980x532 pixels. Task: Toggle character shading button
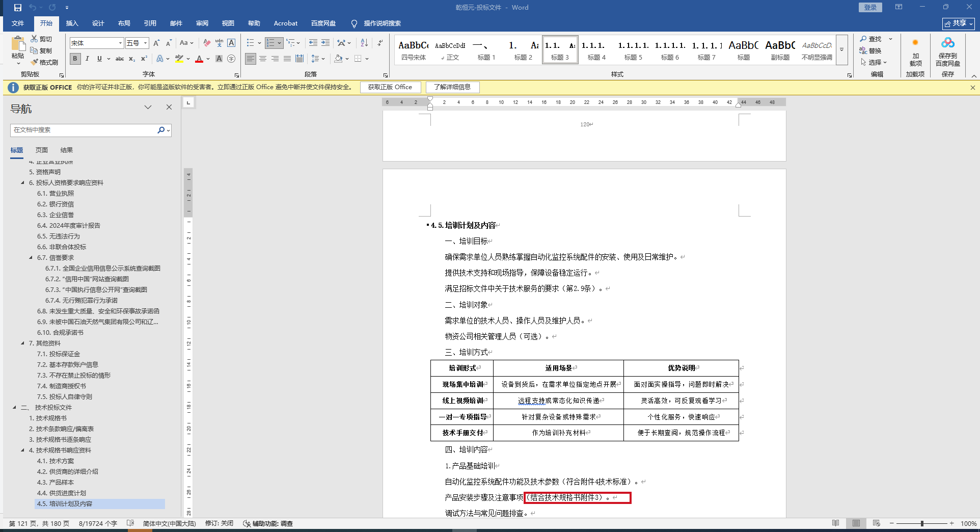(x=219, y=59)
